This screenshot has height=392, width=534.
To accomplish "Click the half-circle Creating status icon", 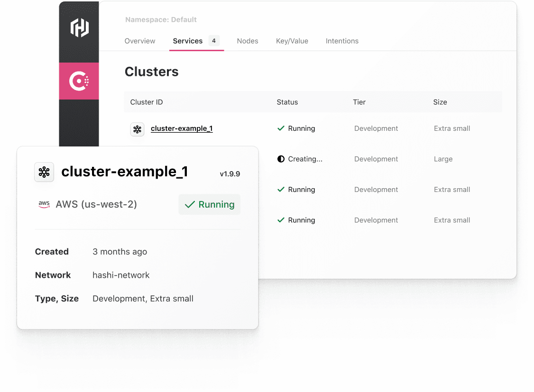I will pos(281,159).
